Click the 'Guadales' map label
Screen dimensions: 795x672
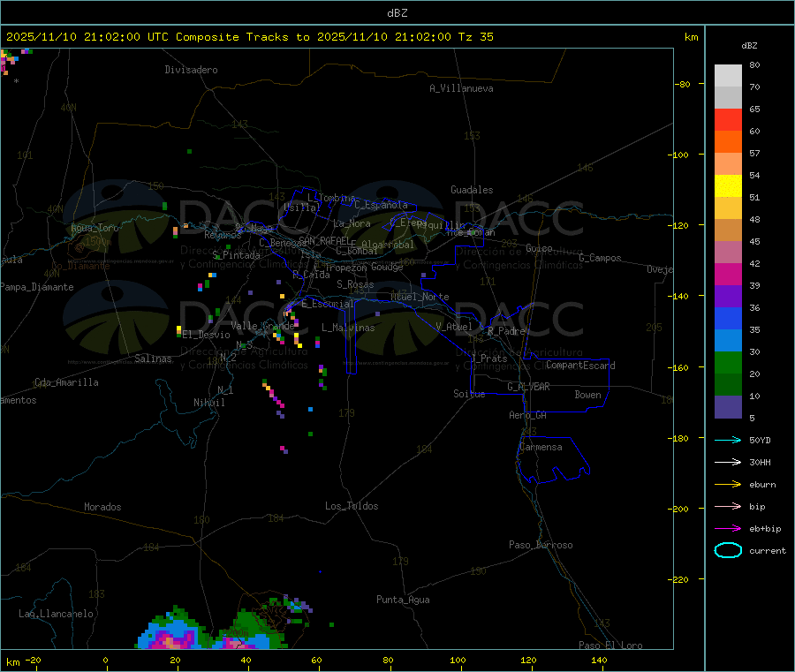(x=472, y=190)
